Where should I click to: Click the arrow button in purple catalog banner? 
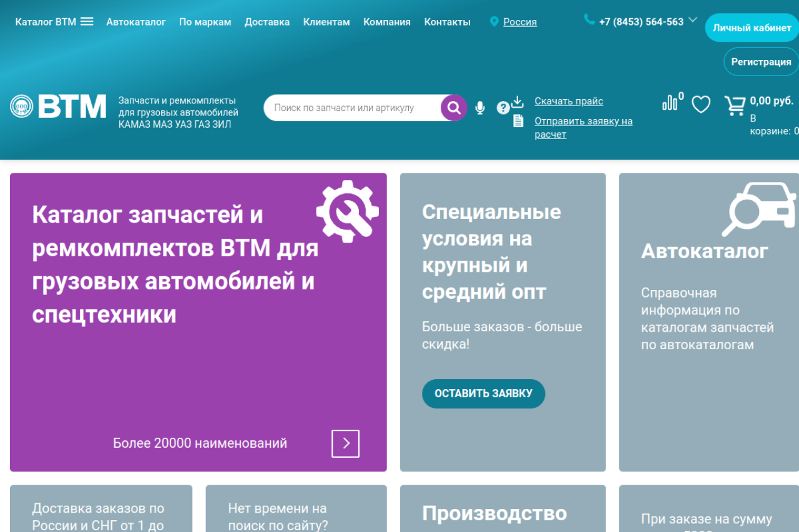click(345, 443)
